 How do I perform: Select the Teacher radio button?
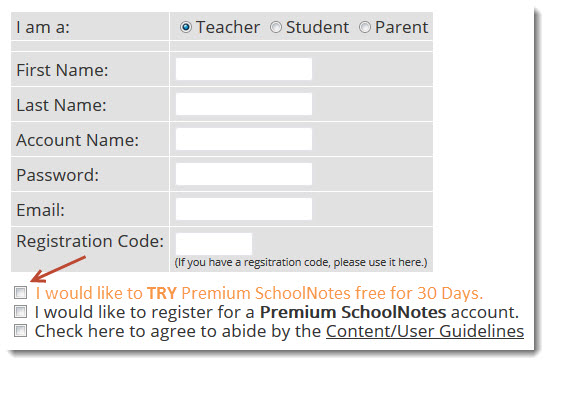click(x=186, y=27)
